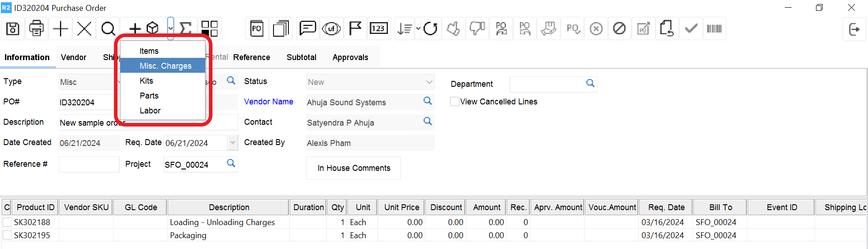Open the comments speech bubble icon

point(307,29)
